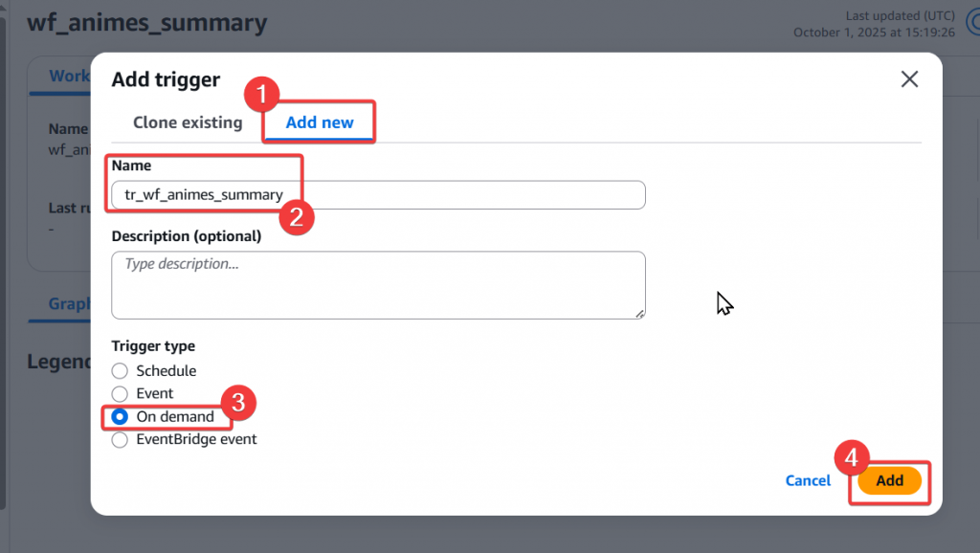This screenshot has height=553, width=980.
Task: Click the Cancel link
Action: click(x=808, y=480)
